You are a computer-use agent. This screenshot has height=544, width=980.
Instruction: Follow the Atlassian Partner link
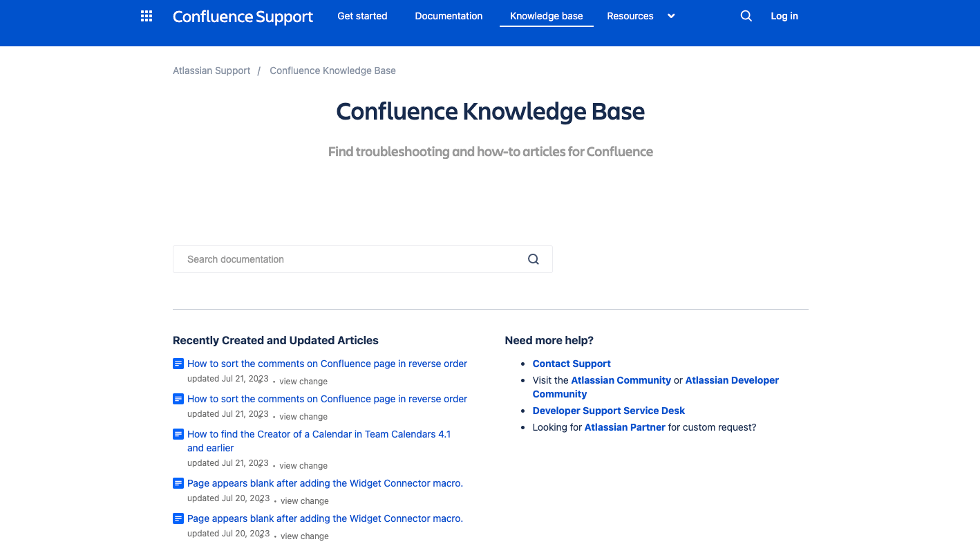(625, 426)
